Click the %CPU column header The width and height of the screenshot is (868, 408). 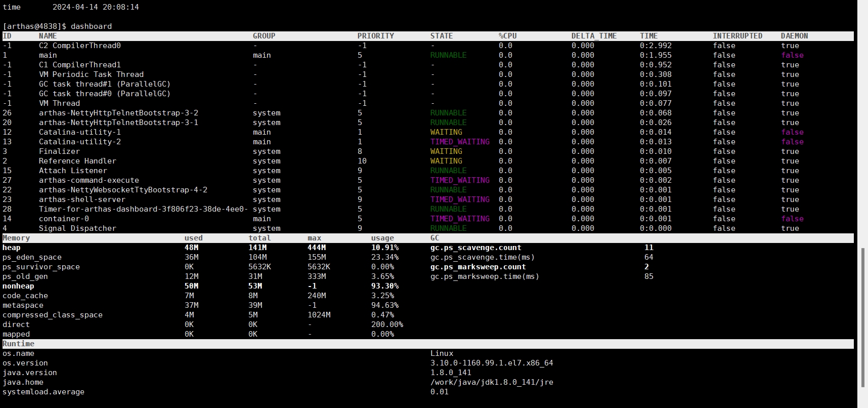click(508, 36)
